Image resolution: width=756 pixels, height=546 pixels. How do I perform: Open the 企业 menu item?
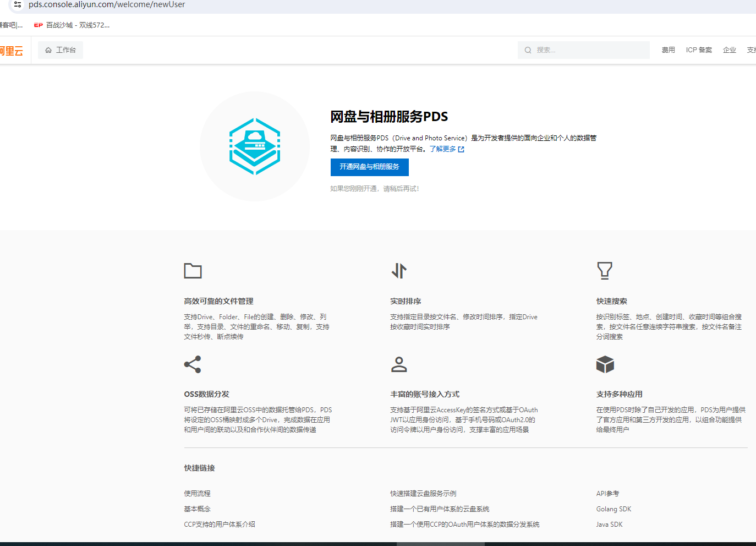[x=730, y=50]
